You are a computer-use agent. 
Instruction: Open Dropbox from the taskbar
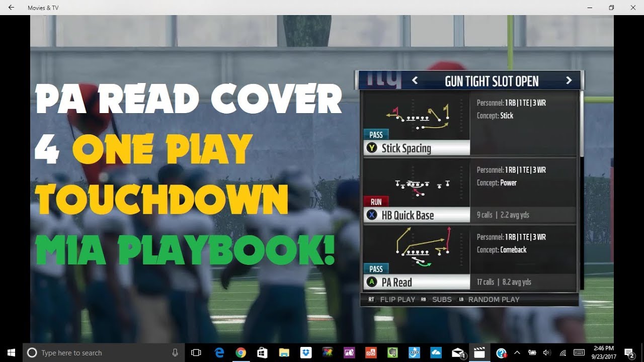(305, 352)
